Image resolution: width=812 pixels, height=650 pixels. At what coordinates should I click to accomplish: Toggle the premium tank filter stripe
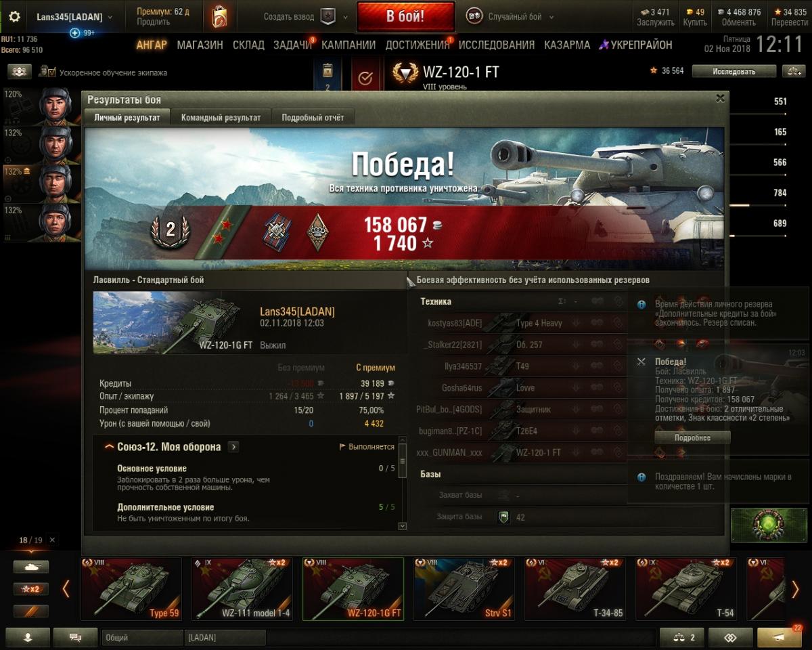(x=30, y=611)
